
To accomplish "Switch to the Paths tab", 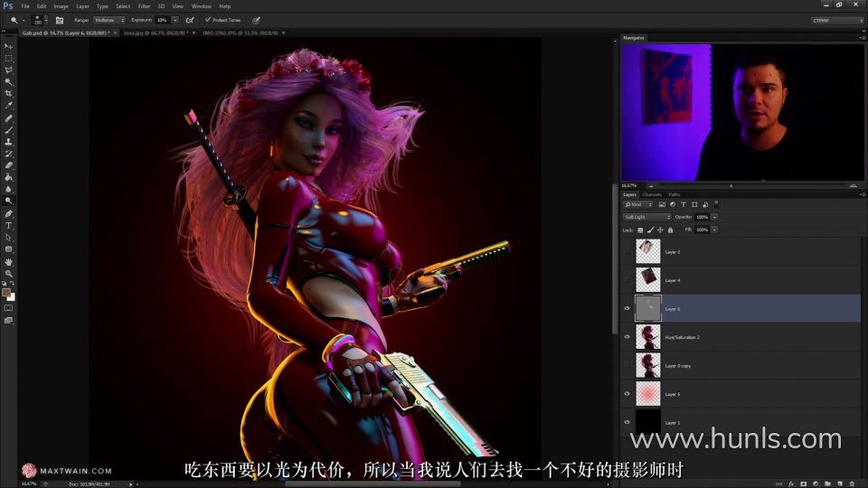I will (674, 195).
